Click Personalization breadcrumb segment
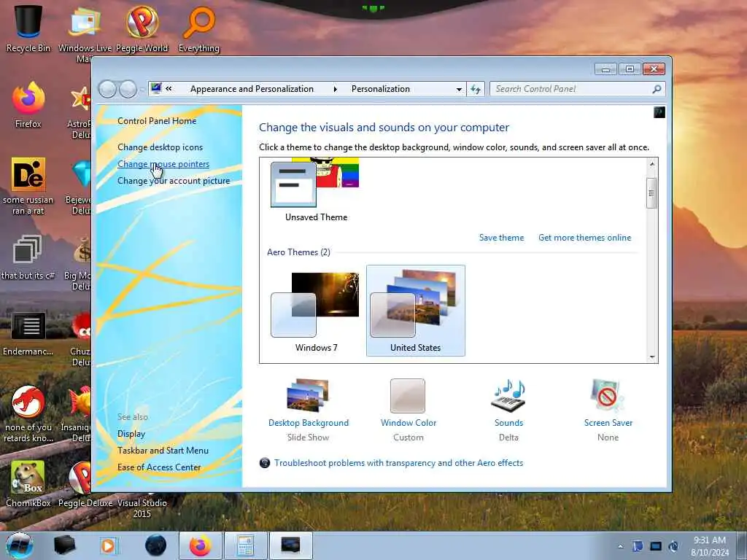 click(381, 89)
